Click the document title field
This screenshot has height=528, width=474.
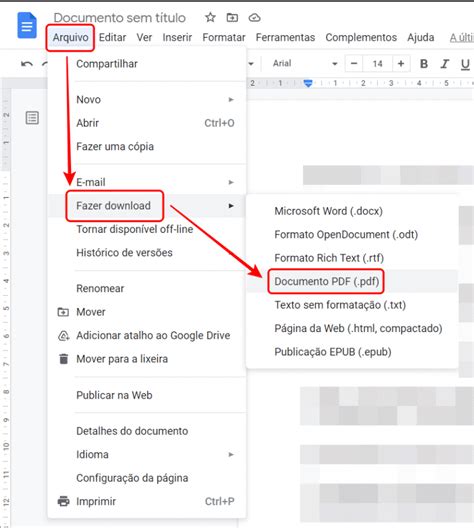click(120, 18)
